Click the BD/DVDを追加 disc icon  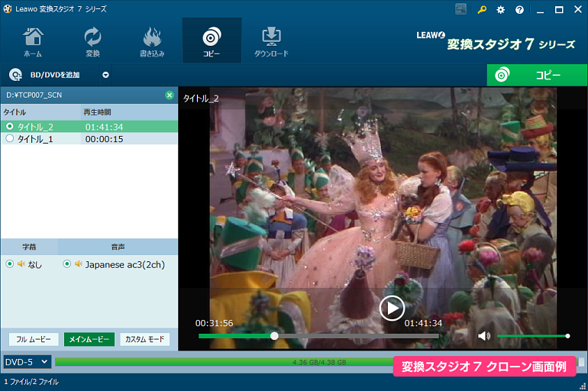[15, 75]
